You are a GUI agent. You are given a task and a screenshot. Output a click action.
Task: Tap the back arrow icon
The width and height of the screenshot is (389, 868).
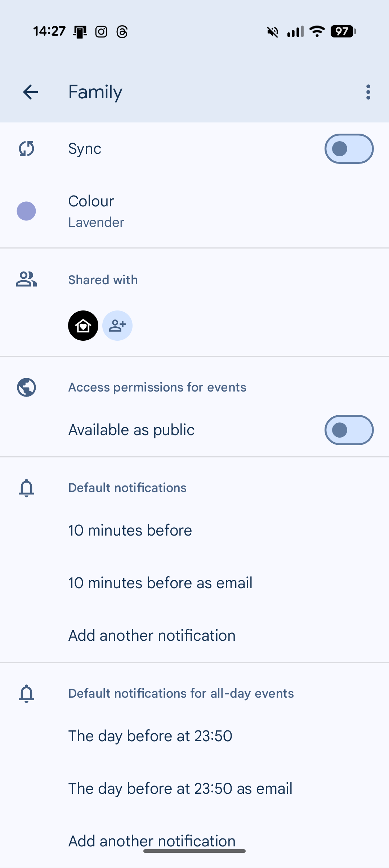[x=31, y=92]
